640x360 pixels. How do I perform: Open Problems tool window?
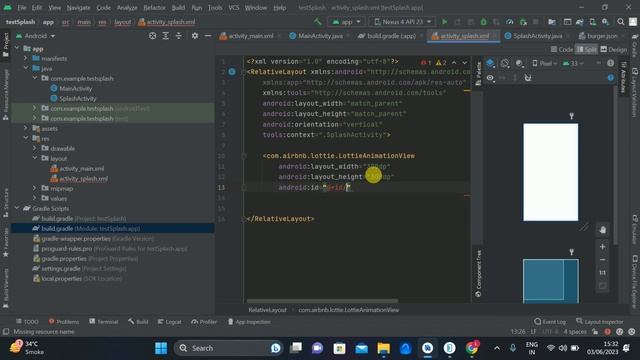pyautogui.click(x=64, y=322)
